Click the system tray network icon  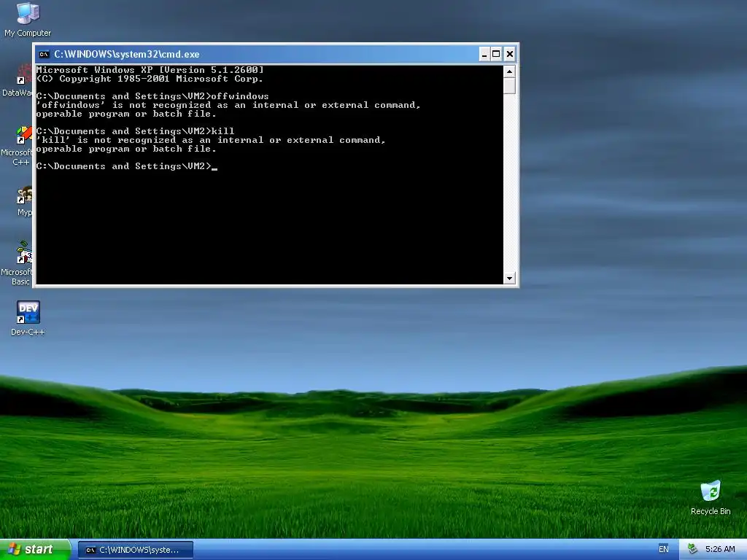tap(692, 549)
